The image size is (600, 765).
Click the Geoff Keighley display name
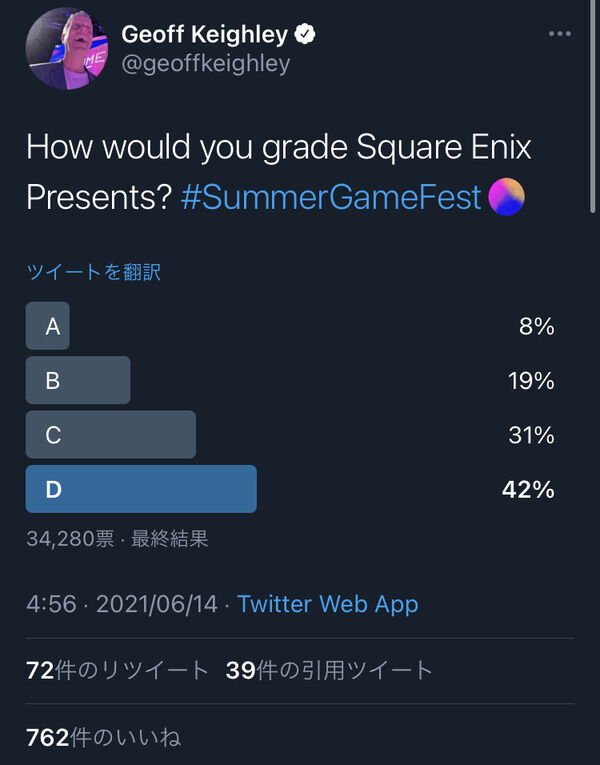click(204, 35)
